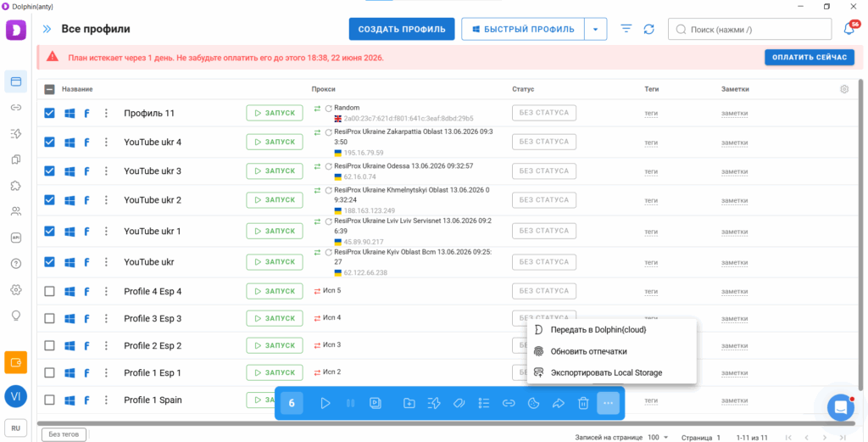Start selected profiles with the play icon

coord(325,403)
